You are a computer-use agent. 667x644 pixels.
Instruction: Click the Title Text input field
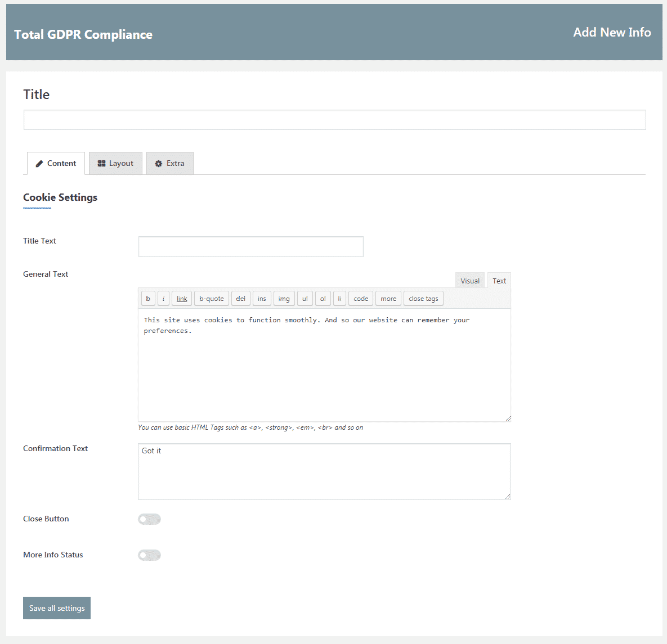click(250, 246)
